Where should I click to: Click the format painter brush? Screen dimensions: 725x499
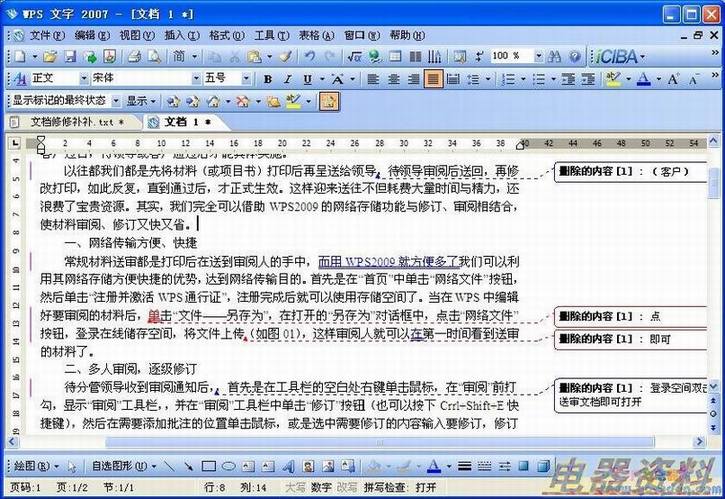[x=286, y=57]
